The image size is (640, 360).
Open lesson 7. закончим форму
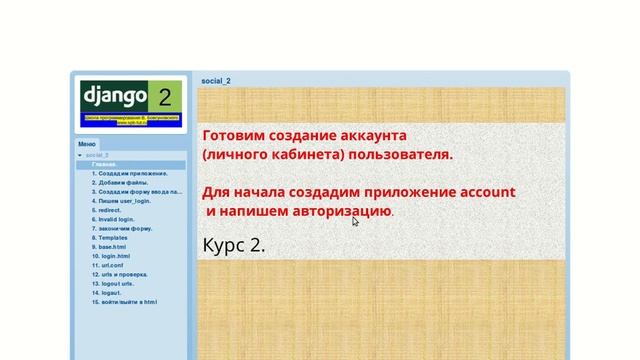click(x=122, y=229)
